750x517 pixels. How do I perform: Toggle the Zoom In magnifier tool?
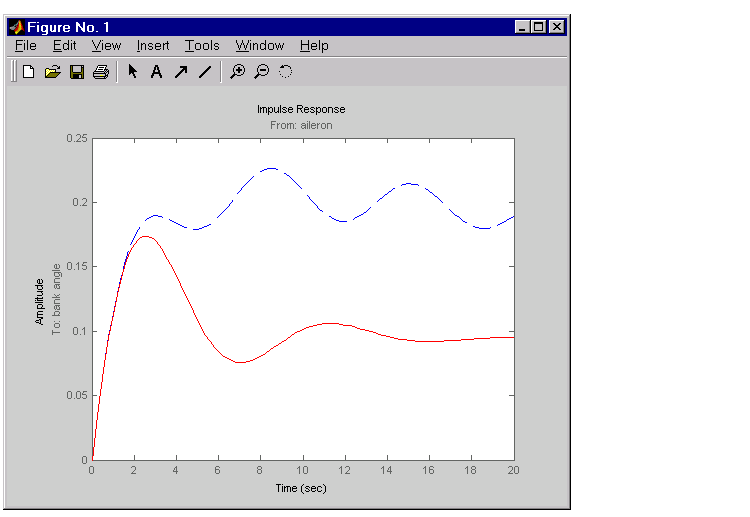(x=237, y=72)
